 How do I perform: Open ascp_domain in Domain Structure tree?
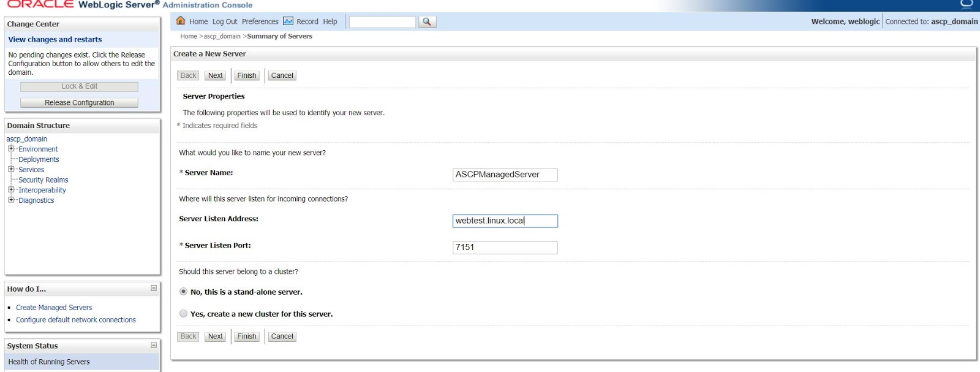click(27, 139)
